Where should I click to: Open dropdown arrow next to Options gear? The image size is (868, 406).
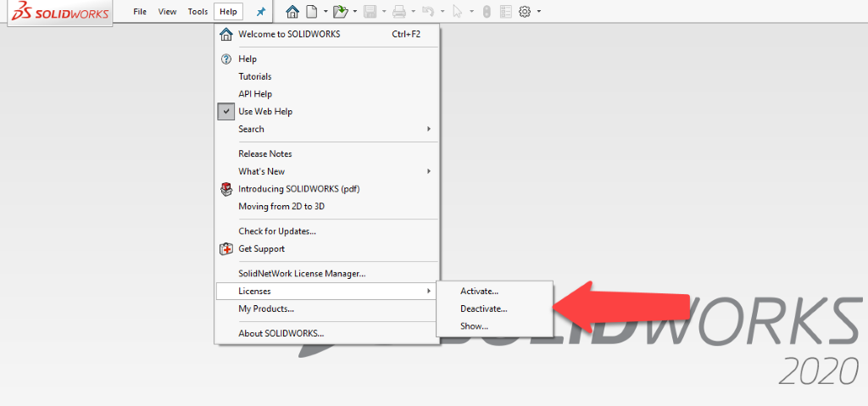(539, 12)
